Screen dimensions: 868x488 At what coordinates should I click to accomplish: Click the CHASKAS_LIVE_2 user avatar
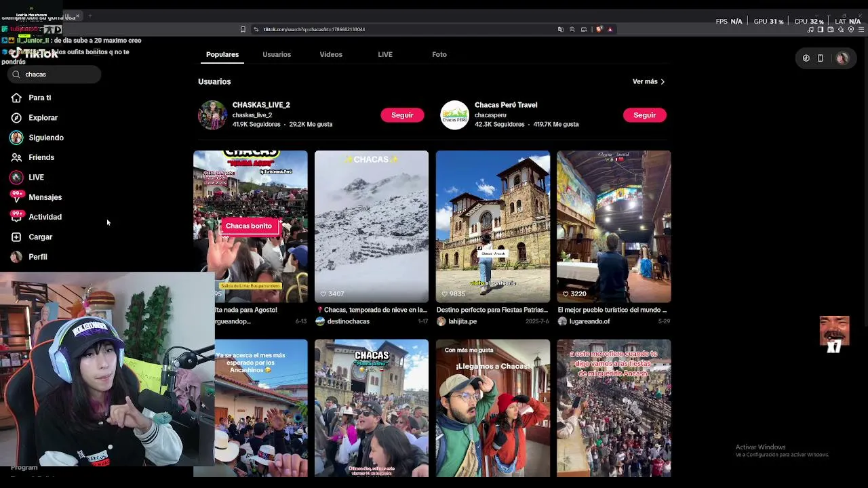click(212, 115)
